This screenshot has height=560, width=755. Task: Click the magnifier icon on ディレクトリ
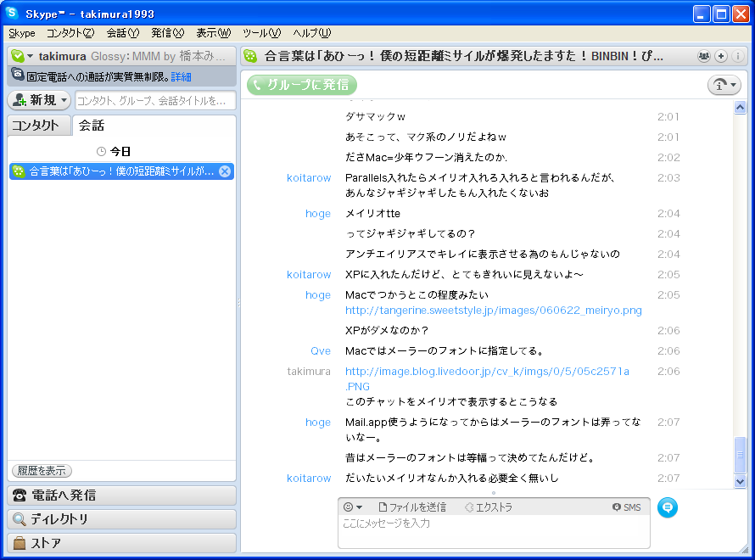click(20, 519)
